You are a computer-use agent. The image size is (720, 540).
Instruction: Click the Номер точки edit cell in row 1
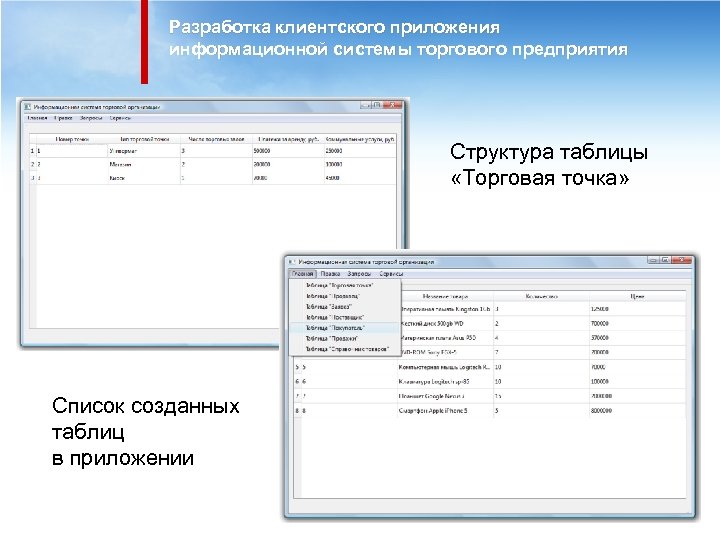pyautogui.click(x=72, y=151)
